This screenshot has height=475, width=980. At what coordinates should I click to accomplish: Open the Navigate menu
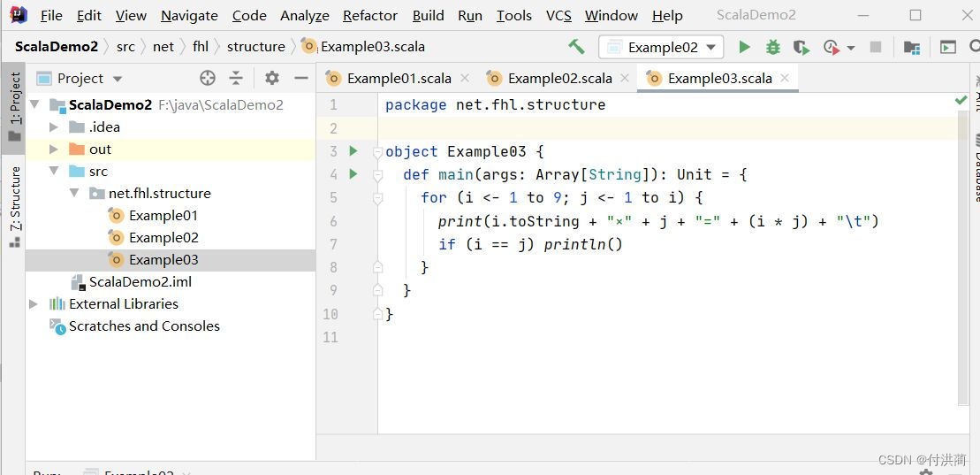(x=189, y=16)
